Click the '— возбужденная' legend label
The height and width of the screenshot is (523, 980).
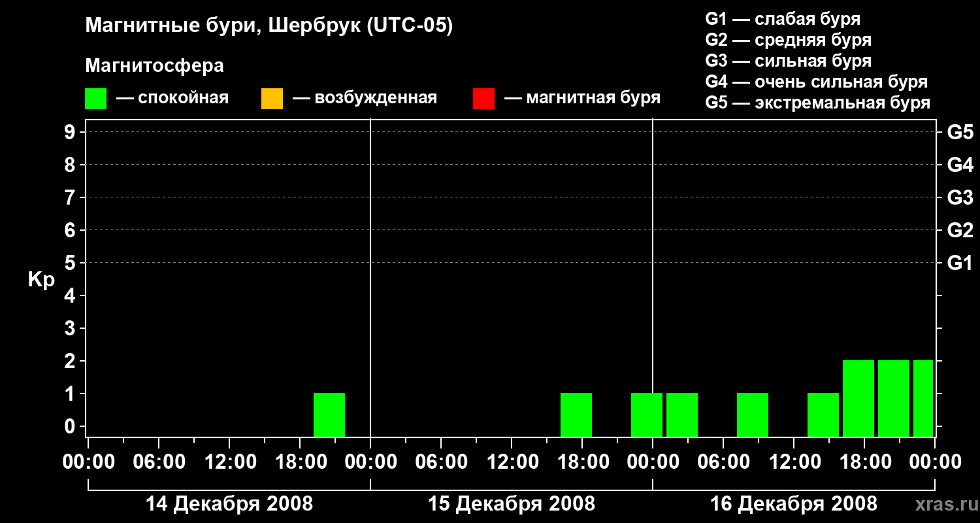click(365, 98)
